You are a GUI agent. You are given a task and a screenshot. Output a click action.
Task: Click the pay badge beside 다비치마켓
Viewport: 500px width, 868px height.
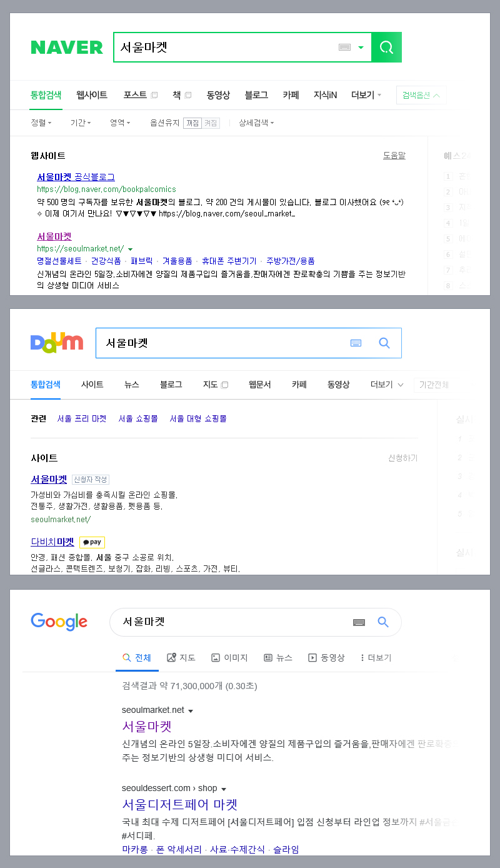point(92,542)
